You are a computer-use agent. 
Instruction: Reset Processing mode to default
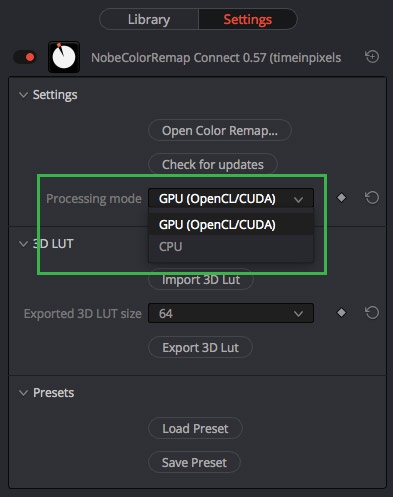click(x=372, y=198)
